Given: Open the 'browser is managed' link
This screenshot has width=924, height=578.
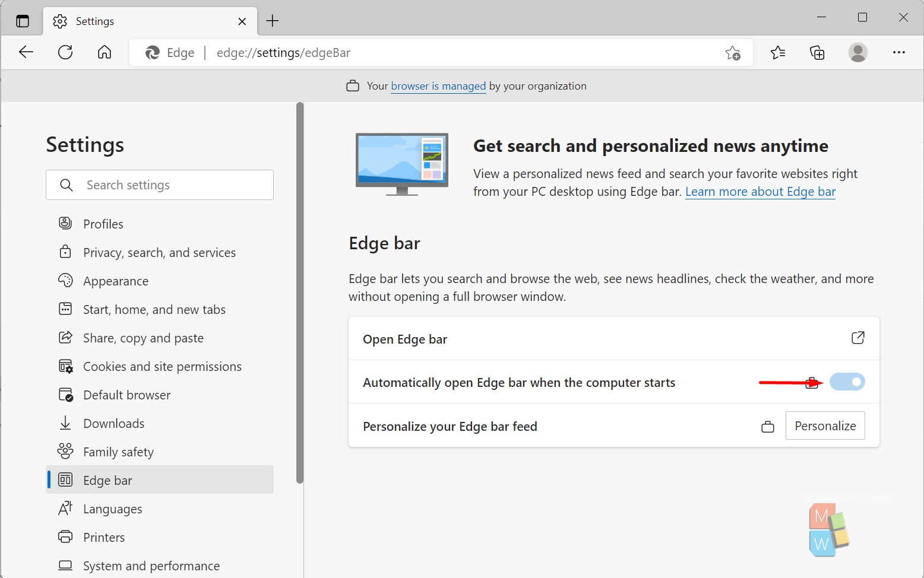Looking at the screenshot, I should 438,86.
